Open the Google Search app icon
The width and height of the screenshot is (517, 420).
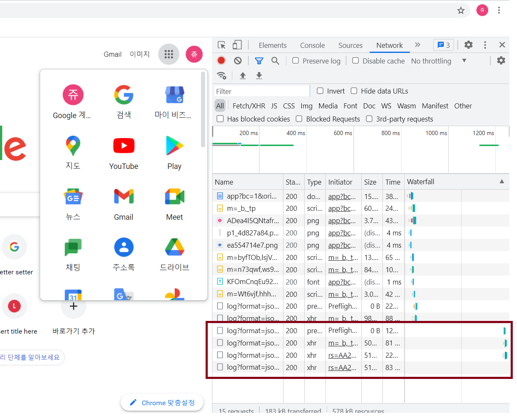[x=124, y=102]
